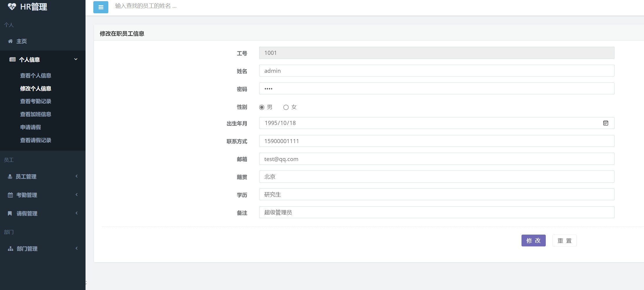Click the bookmark icon beside 请假管理
The height and width of the screenshot is (290, 644).
10,214
